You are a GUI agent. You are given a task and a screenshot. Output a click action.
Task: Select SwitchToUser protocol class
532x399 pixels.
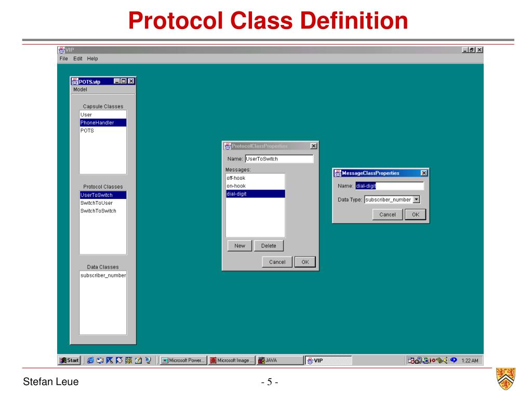point(103,203)
